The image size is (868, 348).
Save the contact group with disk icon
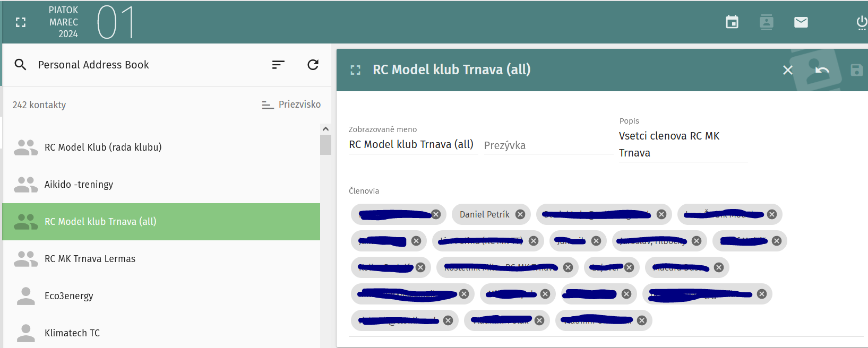pos(856,70)
